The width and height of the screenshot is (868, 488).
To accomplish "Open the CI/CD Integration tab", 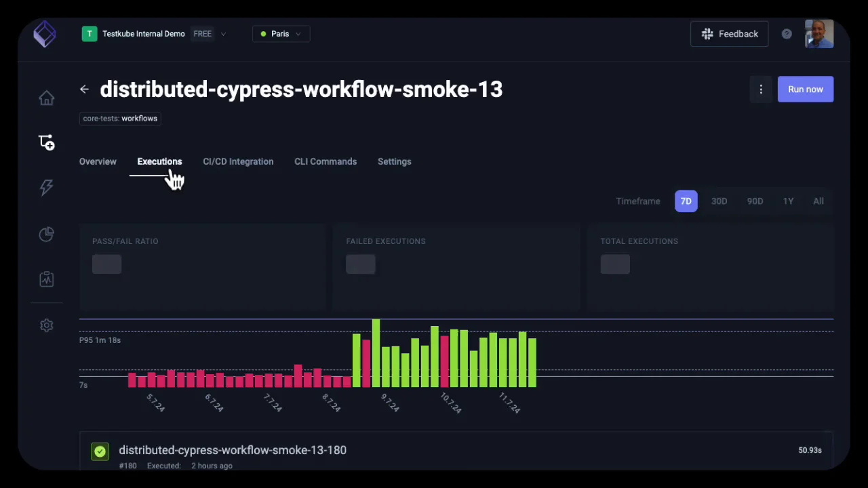I will pos(238,161).
